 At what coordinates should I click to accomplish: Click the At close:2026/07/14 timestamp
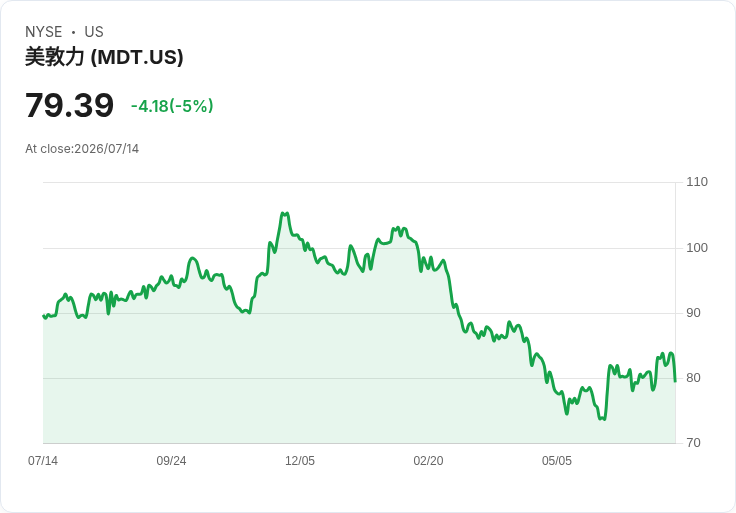click(x=82, y=149)
